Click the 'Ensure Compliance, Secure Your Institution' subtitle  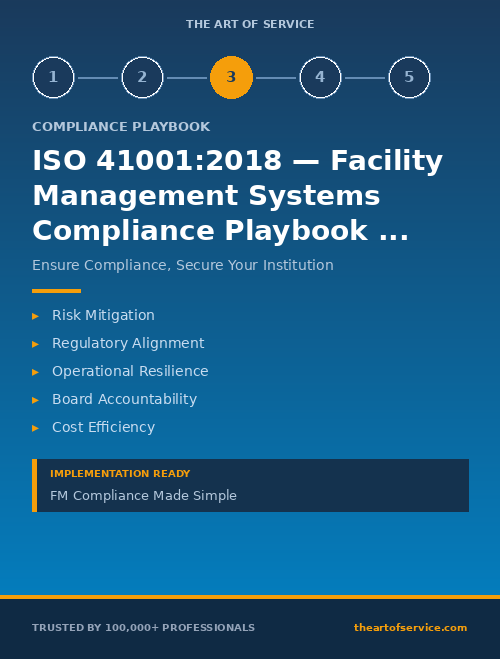183,265
